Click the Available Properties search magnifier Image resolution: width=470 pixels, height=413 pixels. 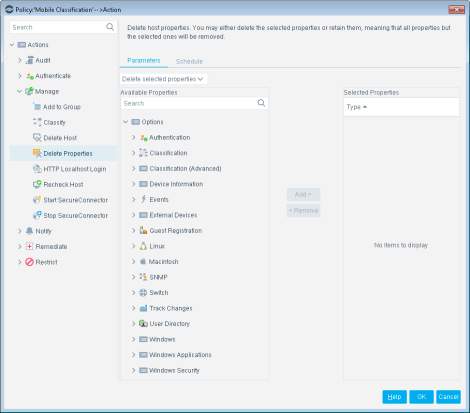261,103
